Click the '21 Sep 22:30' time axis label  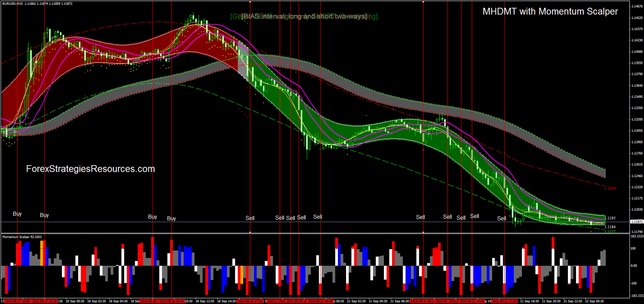tap(573, 301)
